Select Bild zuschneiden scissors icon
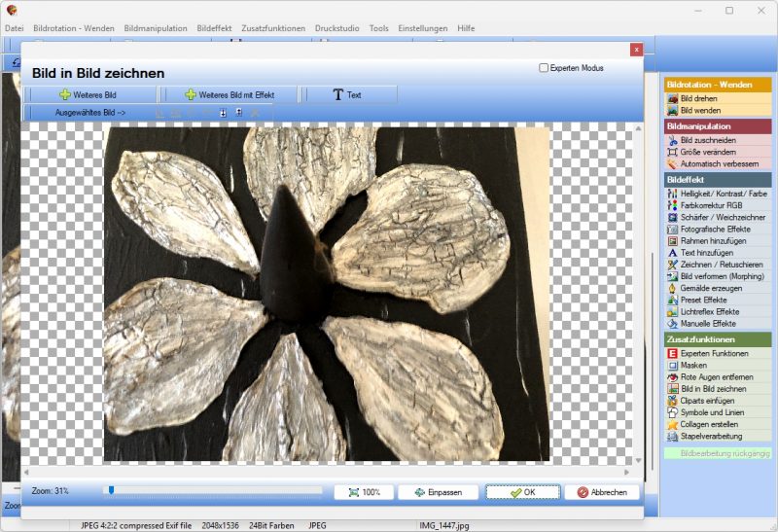This screenshot has width=778, height=532. (x=672, y=140)
